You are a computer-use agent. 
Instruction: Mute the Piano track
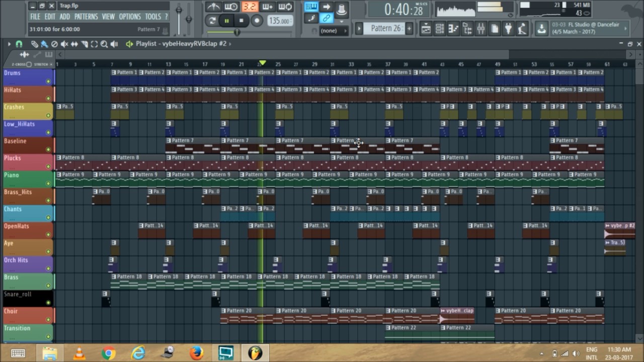(48, 184)
